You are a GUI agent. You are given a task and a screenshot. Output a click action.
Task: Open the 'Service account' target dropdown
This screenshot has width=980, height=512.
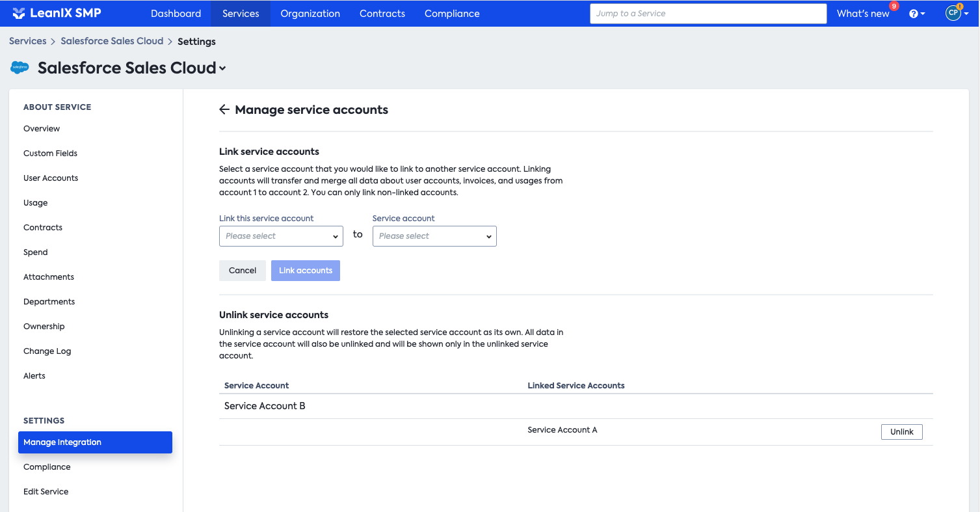pyautogui.click(x=434, y=236)
